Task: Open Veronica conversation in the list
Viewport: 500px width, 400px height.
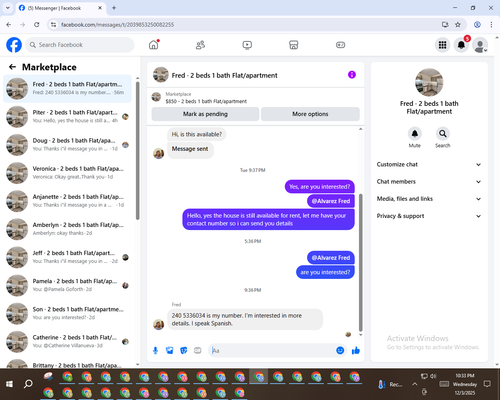Action: pyautogui.click(x=67, y=173)
